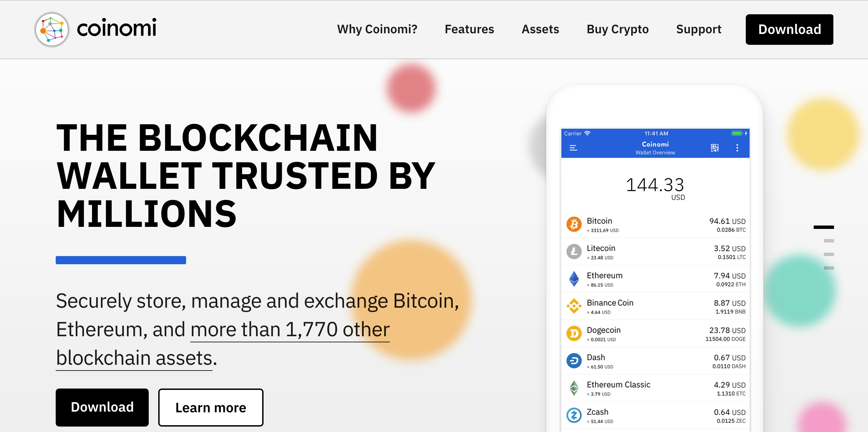This screenshot has height=432, width=868.
Task: Click the Learn more button
Action: pos(211,407)
